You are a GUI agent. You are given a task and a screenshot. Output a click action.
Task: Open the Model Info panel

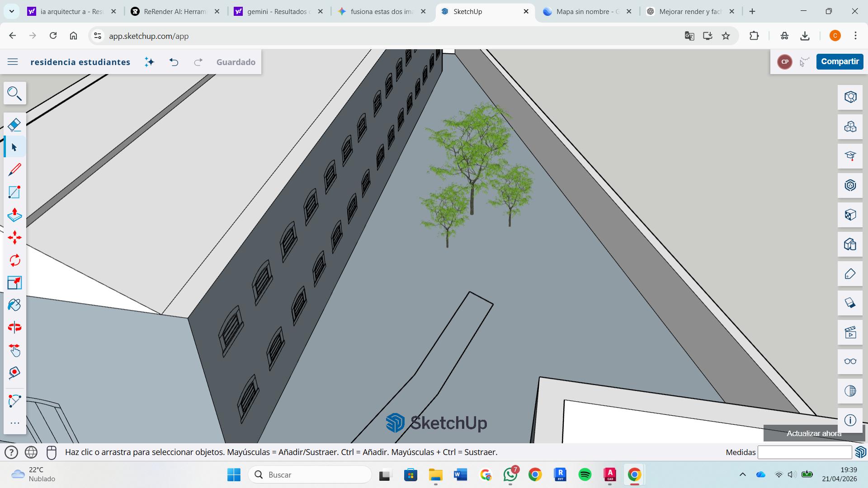pyautogui.click(x=850, y=420)
